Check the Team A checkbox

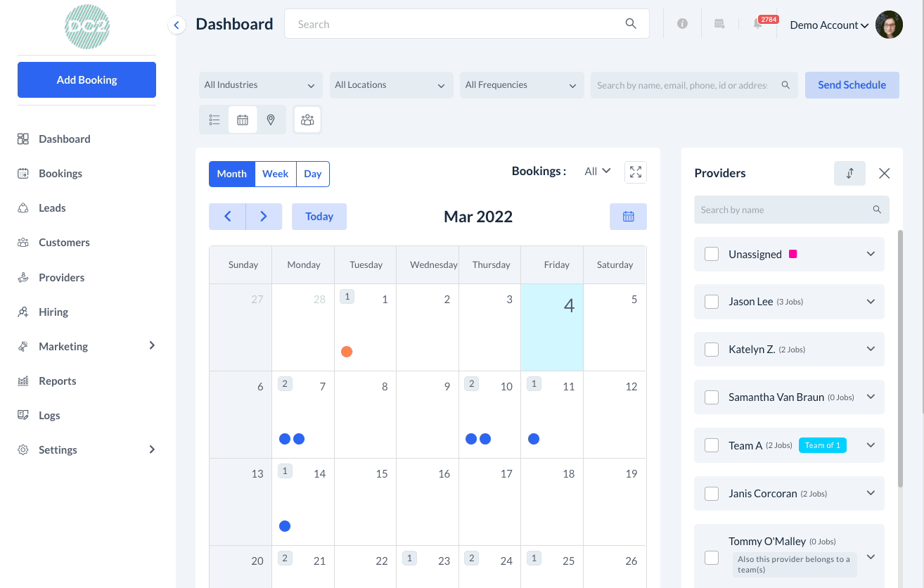pyautogui.click(x=712, y=445)
